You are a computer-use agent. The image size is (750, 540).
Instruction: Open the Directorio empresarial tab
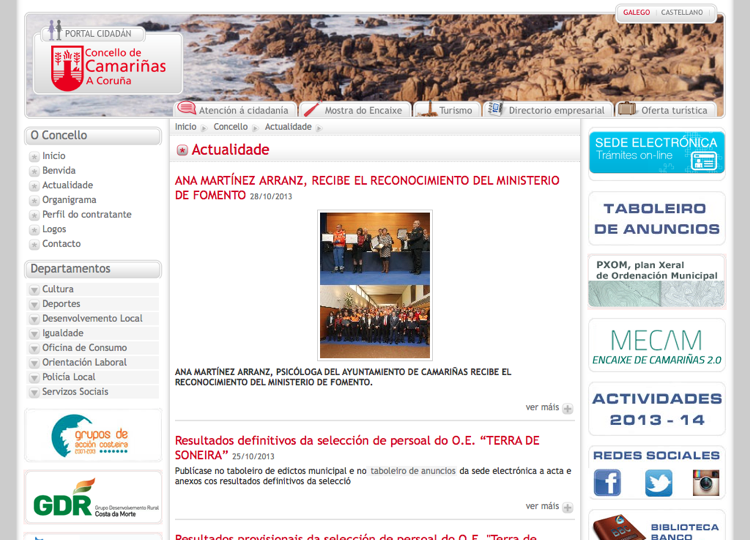pyautogui.click(x=548, y=110)
